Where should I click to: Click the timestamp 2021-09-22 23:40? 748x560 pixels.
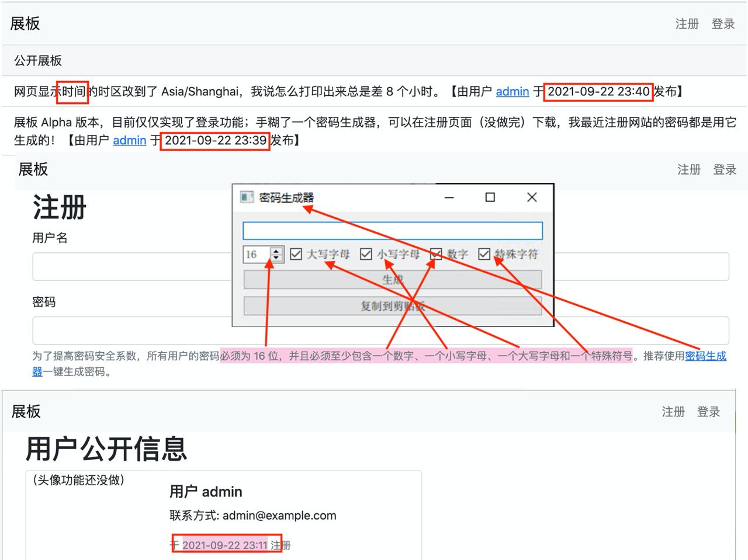point(598,91)
